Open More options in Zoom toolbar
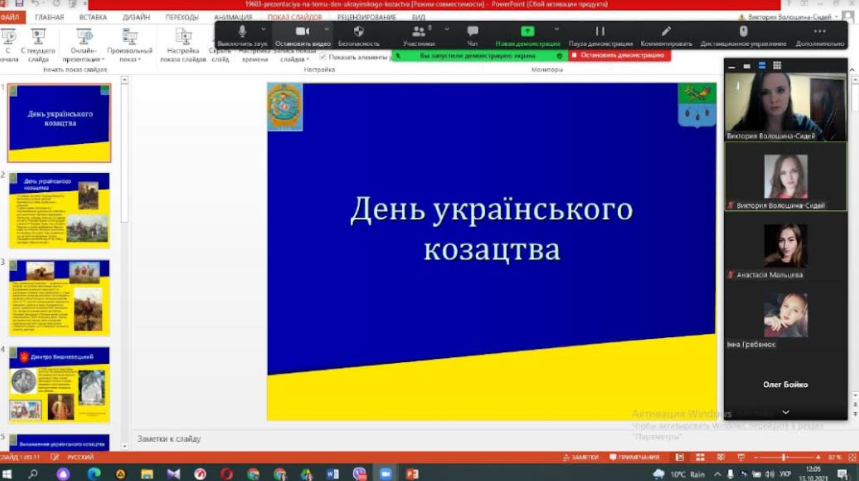 (820, 33)
